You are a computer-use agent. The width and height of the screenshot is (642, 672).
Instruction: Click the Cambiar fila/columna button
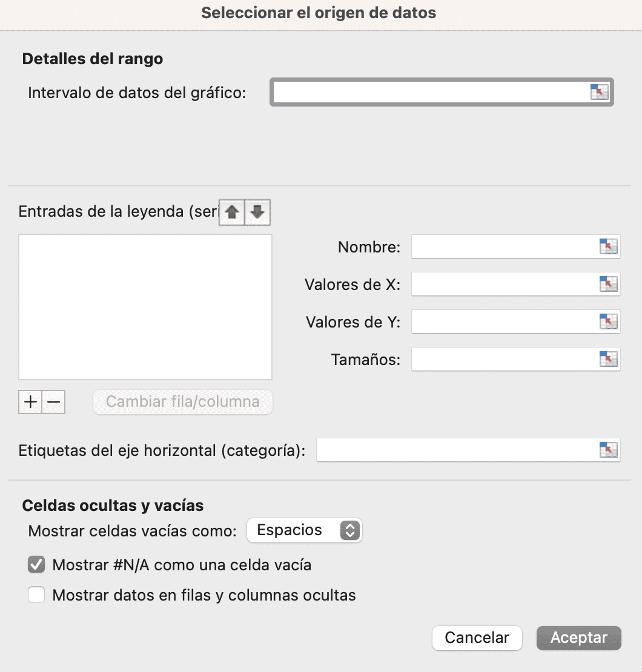182,401
